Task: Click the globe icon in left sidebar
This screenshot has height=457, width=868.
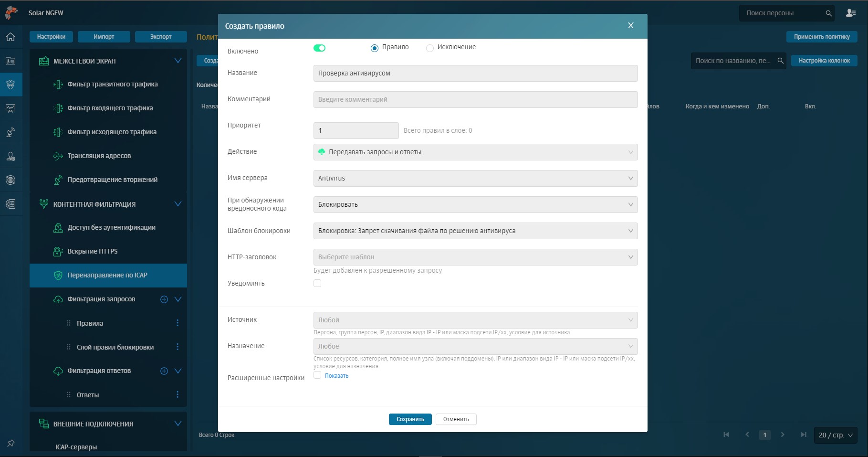Action: pos(10,180)
